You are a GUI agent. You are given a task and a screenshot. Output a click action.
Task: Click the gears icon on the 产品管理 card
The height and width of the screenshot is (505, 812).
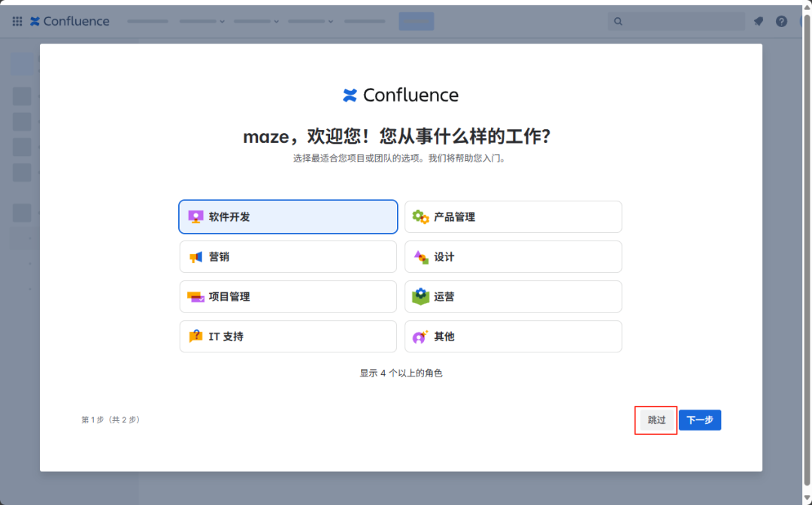[420, 216]
